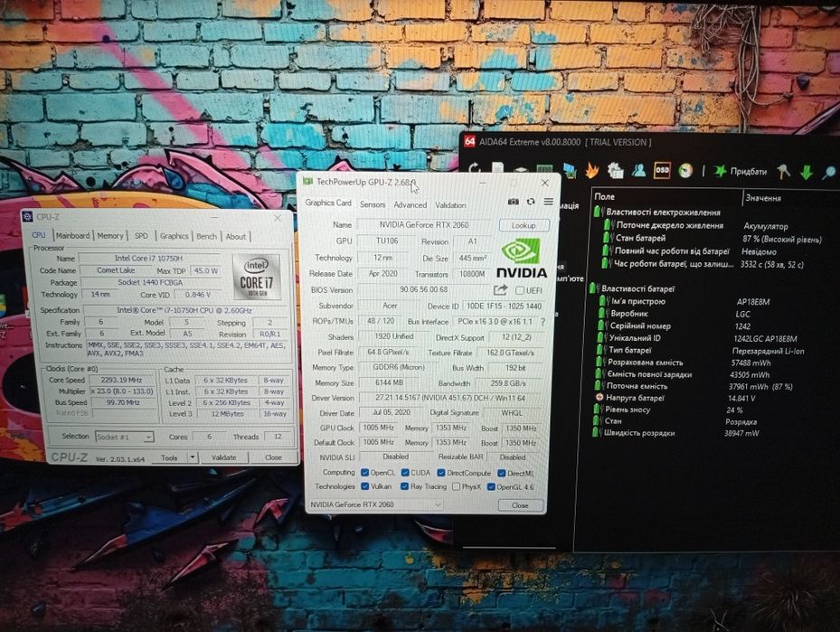Click CPU-Z Close button
840x632 pixels.
pos(273,457)
